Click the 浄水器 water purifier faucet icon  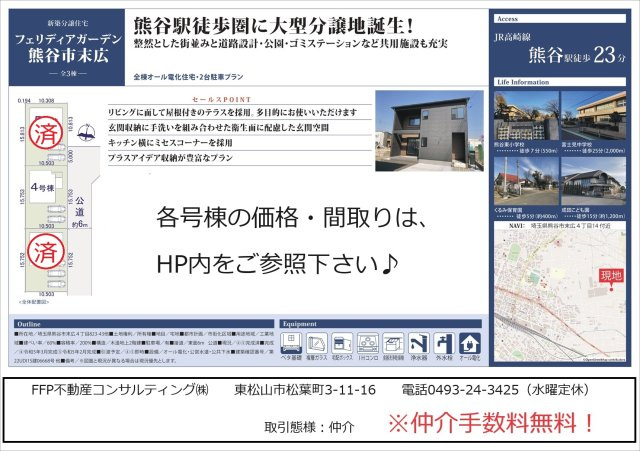click(419, 343)
